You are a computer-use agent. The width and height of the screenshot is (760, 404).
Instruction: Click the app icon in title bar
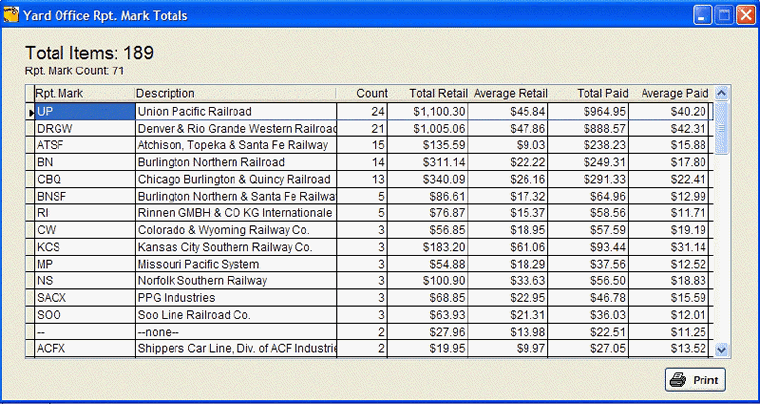point(12,15)
